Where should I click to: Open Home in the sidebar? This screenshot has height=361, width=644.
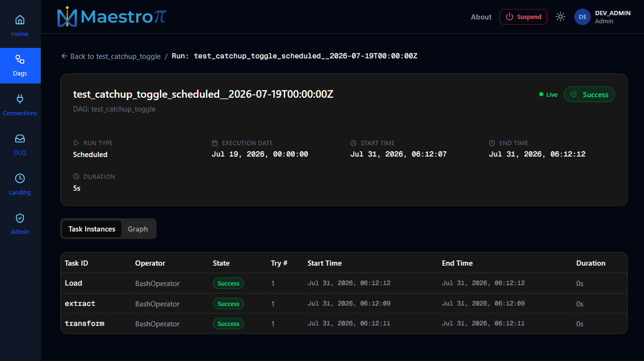pos(20,26)
